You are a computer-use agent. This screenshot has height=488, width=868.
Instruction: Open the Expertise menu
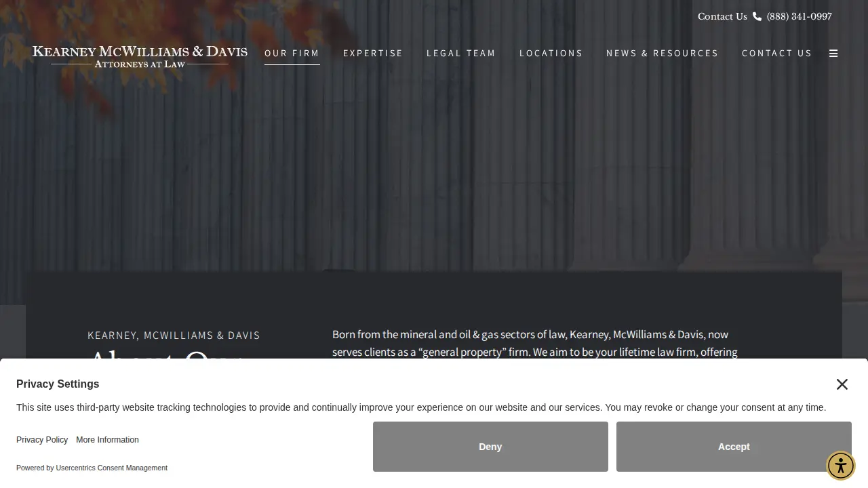click(x=373, y=54)
